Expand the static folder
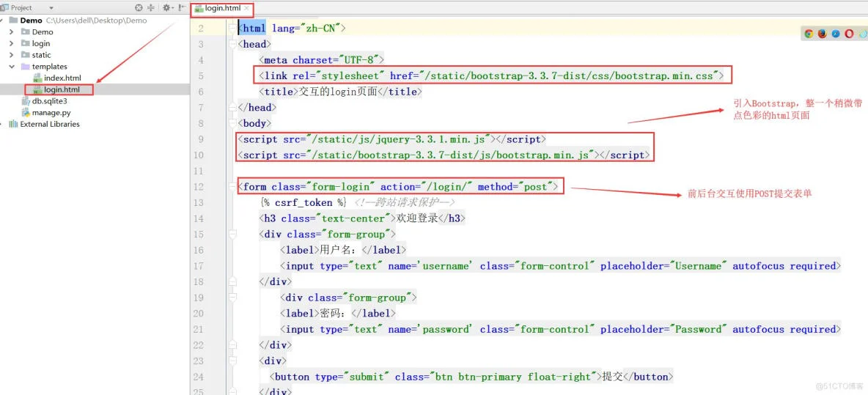 pyautogui.click(x=12, y=55)
